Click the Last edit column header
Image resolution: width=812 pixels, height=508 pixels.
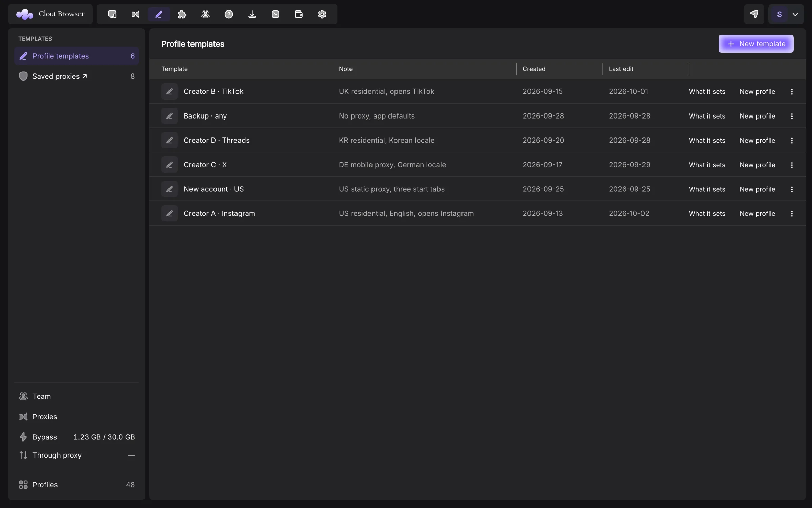point(621,69)
